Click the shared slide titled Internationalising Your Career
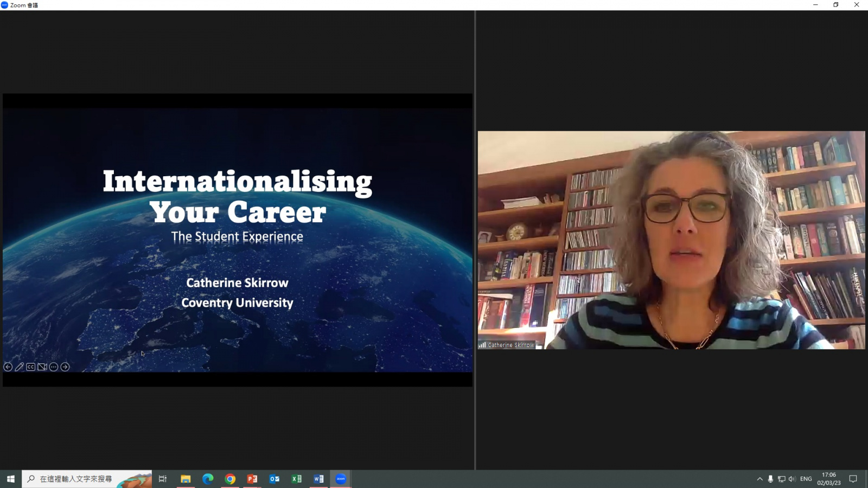 (x=238, y=240)
